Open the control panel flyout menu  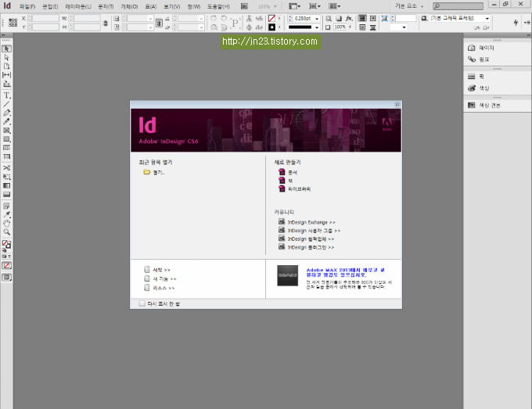click(527, 23)
